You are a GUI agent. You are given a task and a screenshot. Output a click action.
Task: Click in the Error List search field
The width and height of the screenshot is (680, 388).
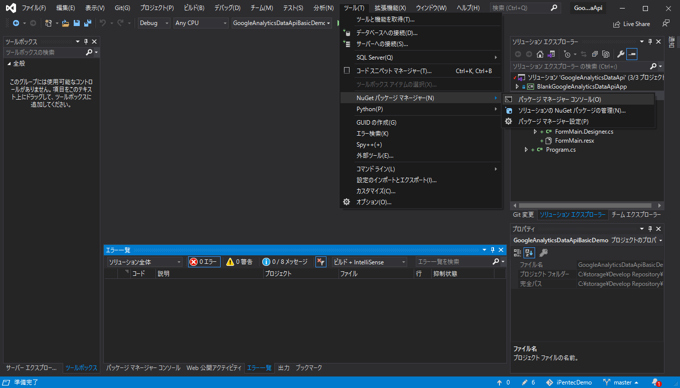point(454,262)
